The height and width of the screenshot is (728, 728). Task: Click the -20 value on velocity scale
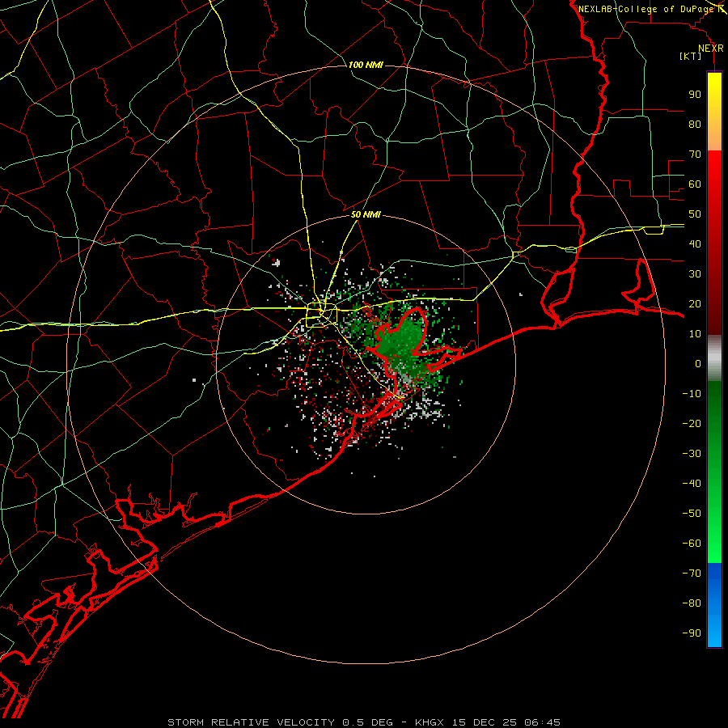[692, 423]
